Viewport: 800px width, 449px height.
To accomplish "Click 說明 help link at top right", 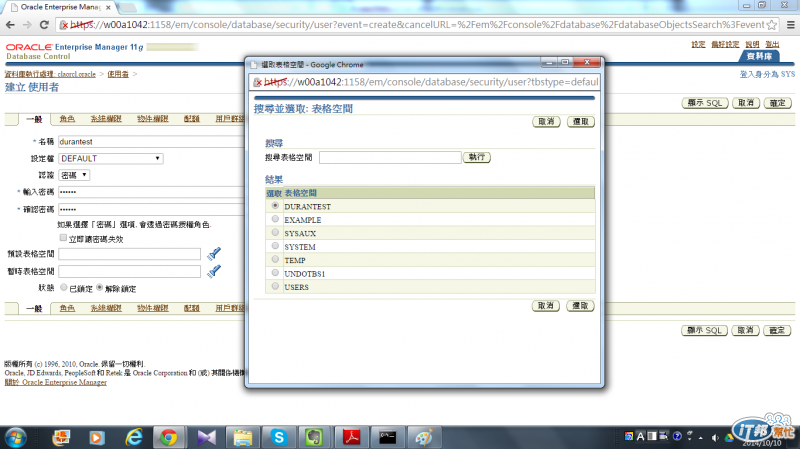I will (752, 44).
